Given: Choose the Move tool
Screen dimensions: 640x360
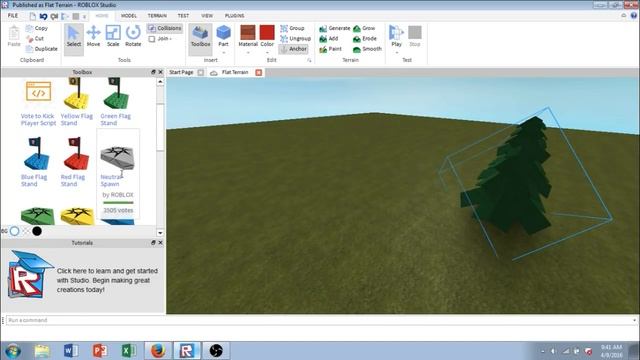Looking at the screenshot, I should tap(93, 36).
